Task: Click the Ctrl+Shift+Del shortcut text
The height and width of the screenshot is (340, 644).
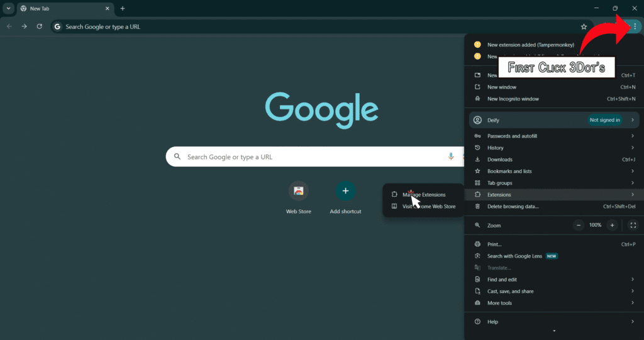Action: coord(619,207)
